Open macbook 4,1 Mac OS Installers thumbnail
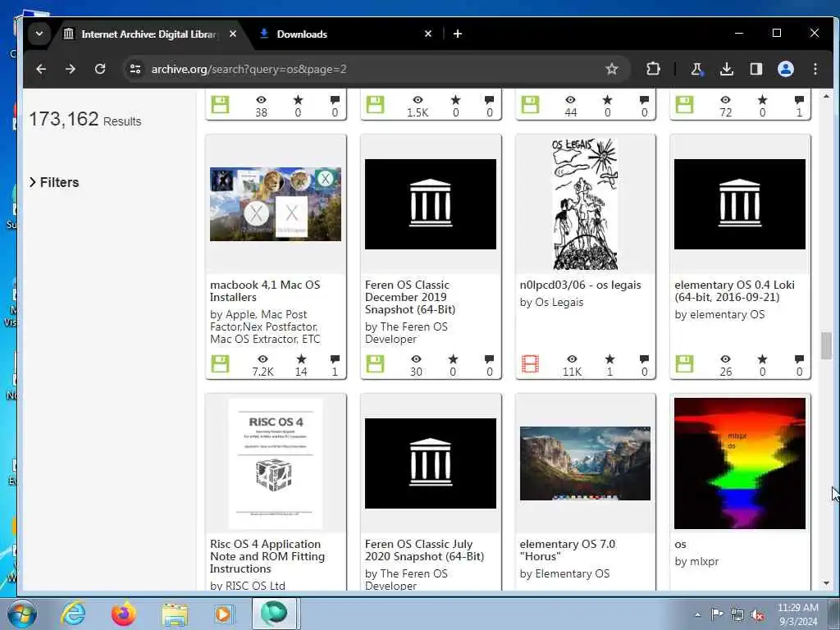 tap(276, 203)
